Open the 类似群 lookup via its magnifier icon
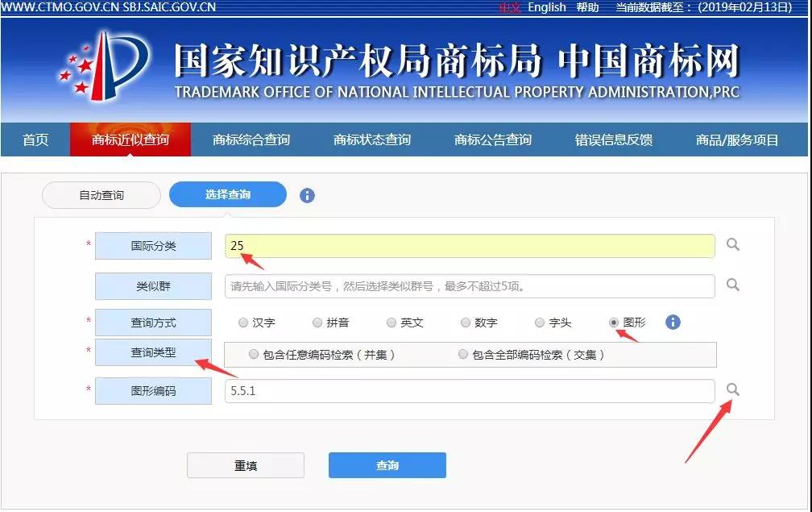Screen dimensions: 812x512 click(732, 285)
